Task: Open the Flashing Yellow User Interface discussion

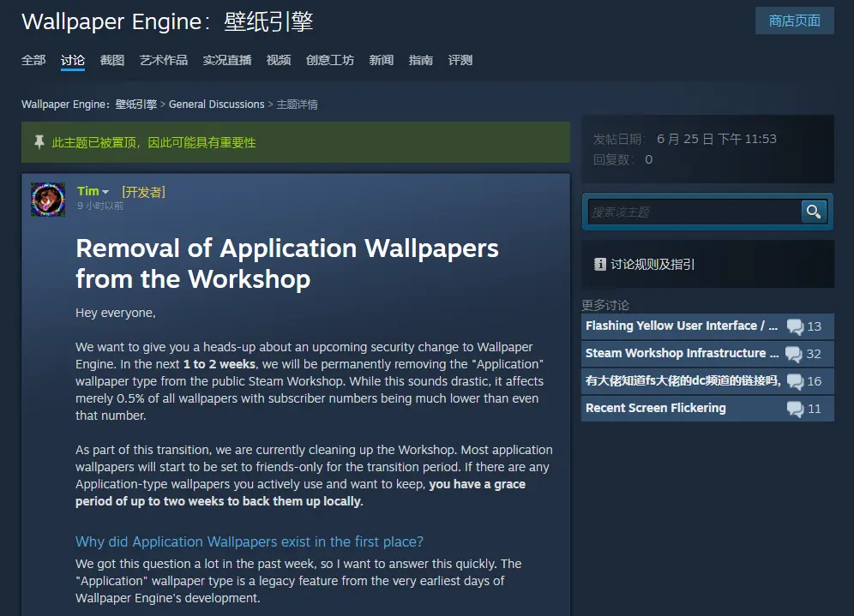Action: [682, 326]
